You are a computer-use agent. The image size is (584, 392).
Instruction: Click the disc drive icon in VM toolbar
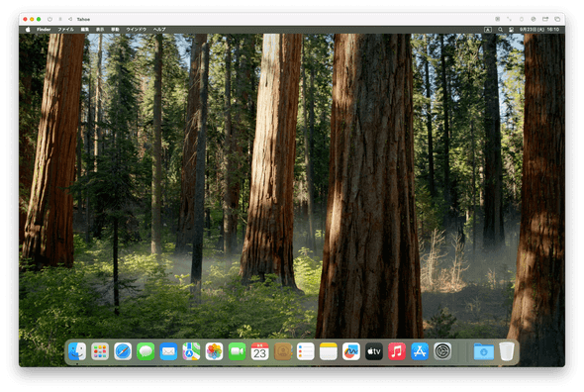pyautogui.click(x=534, y=19)
